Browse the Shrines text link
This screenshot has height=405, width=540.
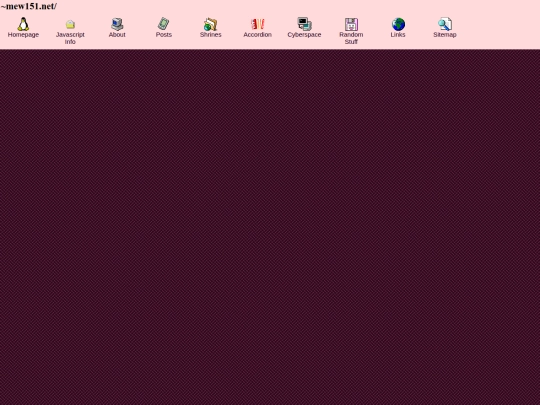210,35
